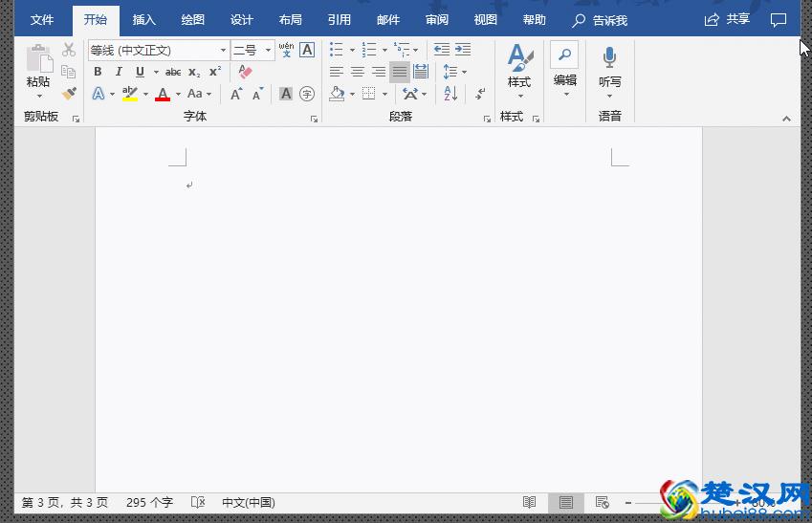Open the phonetic guide wén tool
812x523 pixels.
point(286,50)
